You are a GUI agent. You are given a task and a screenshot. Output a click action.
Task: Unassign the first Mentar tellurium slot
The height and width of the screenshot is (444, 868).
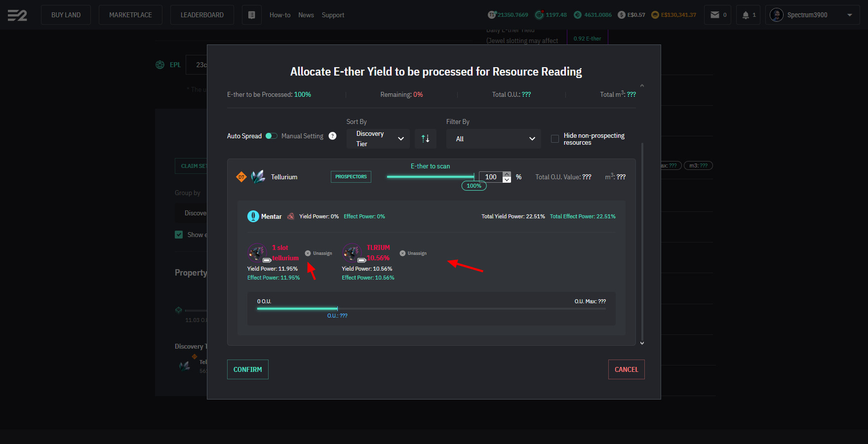pos(318,253)
